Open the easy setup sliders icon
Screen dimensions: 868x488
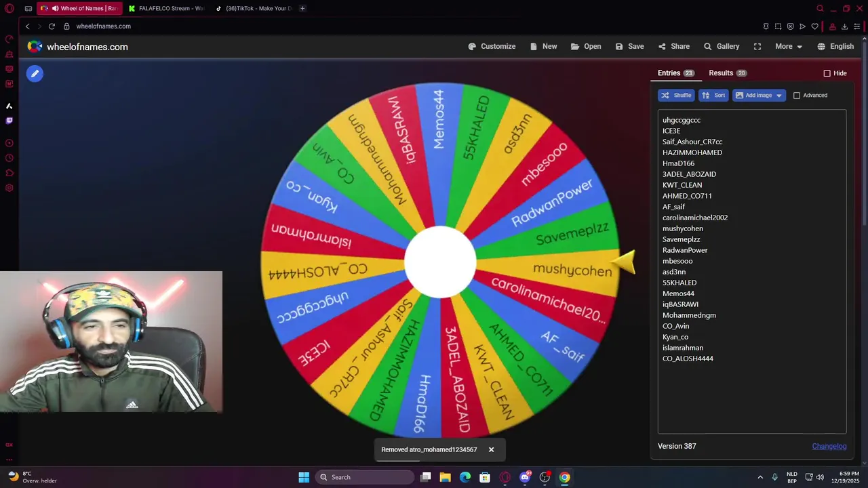point(857,26)
